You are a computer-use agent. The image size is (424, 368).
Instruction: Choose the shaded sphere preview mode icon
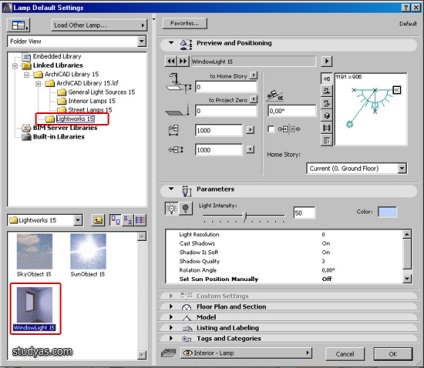click(326, 116)
